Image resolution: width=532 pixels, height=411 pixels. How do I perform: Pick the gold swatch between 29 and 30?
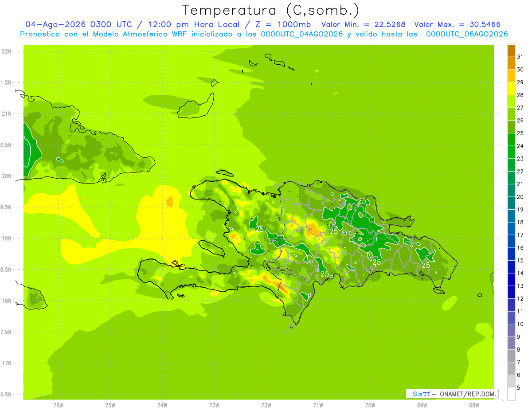tap(511, 76)
